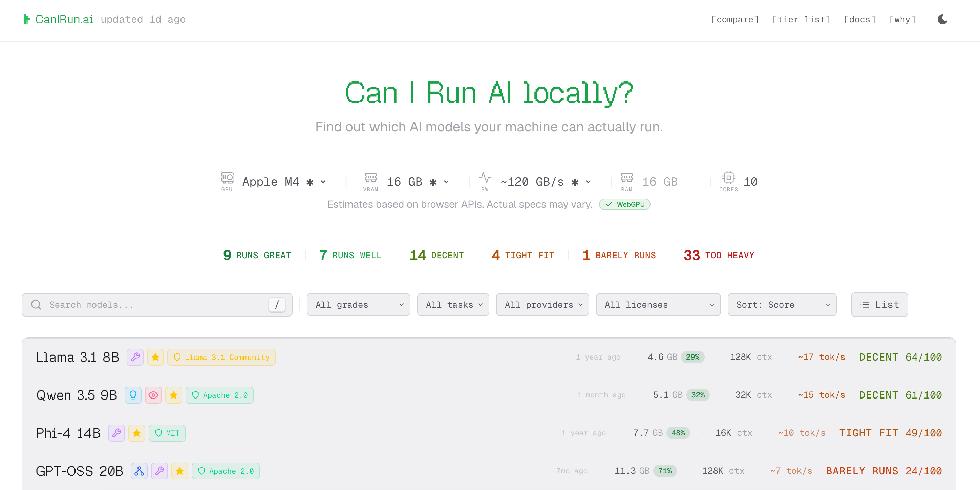Viewport: 980px width, 490px height.
Task: Filter by the 9 Runs Great count
Action: click(257, 255)
